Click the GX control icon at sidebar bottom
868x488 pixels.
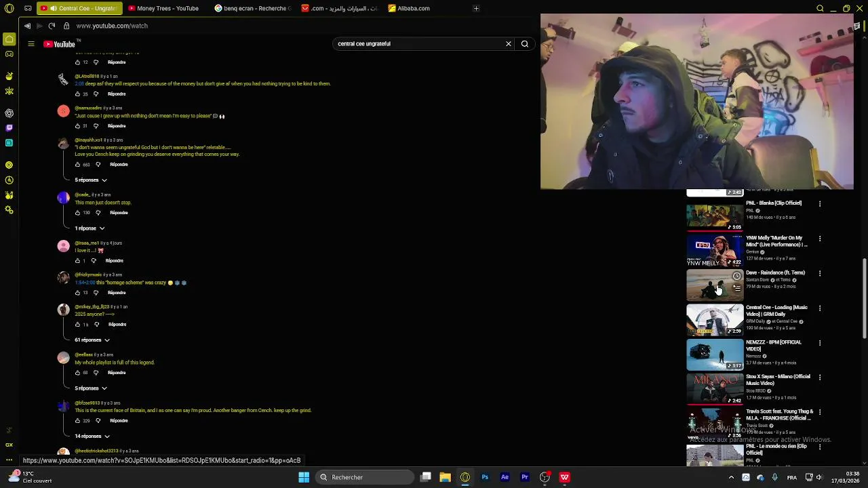pos(9,445)
